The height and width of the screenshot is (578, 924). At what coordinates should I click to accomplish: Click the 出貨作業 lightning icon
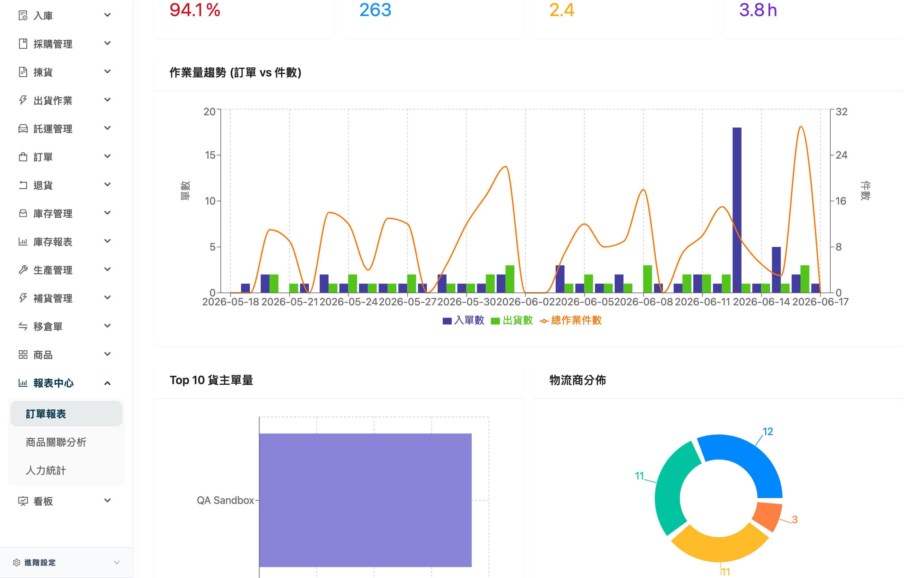[23, 100]
